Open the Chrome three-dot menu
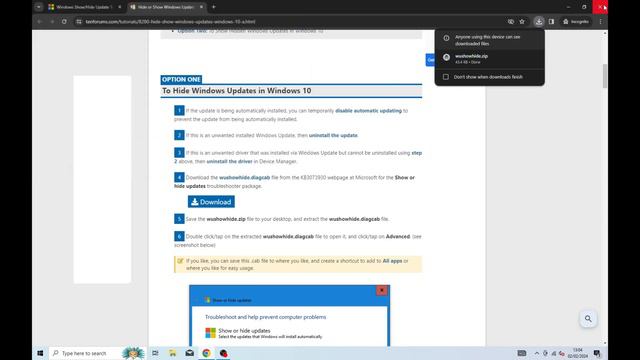Viewport: 640px width, 360px height. click(x=600, y=22)
